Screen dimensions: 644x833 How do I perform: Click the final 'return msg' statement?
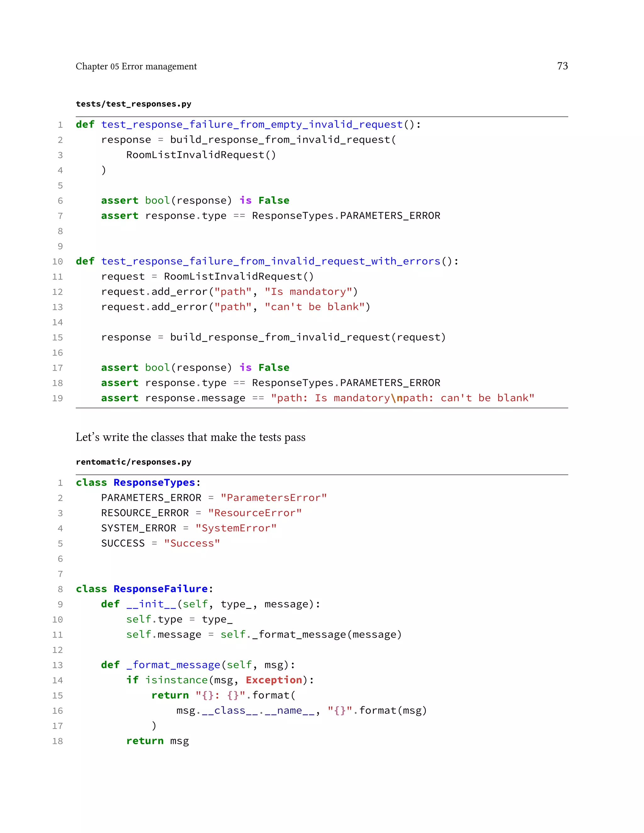point(158,741)
